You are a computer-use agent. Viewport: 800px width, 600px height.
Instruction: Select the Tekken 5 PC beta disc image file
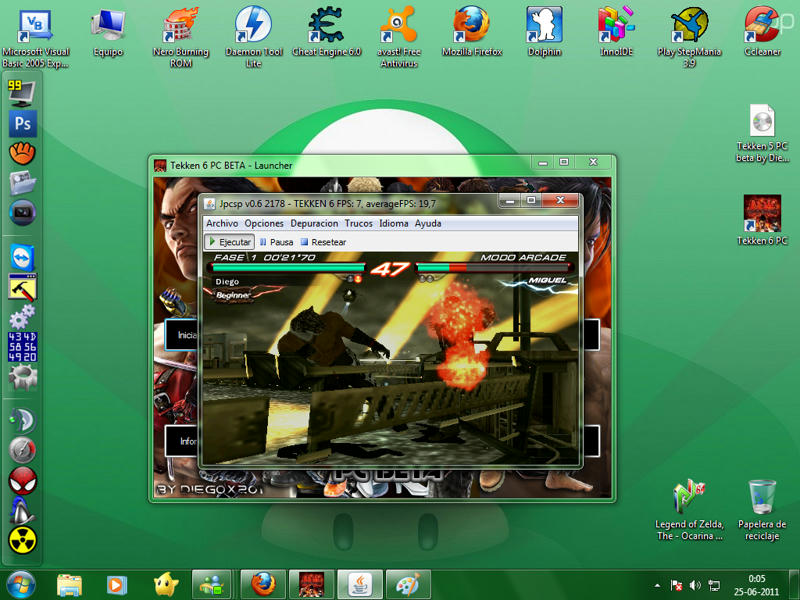coord(762,134)
